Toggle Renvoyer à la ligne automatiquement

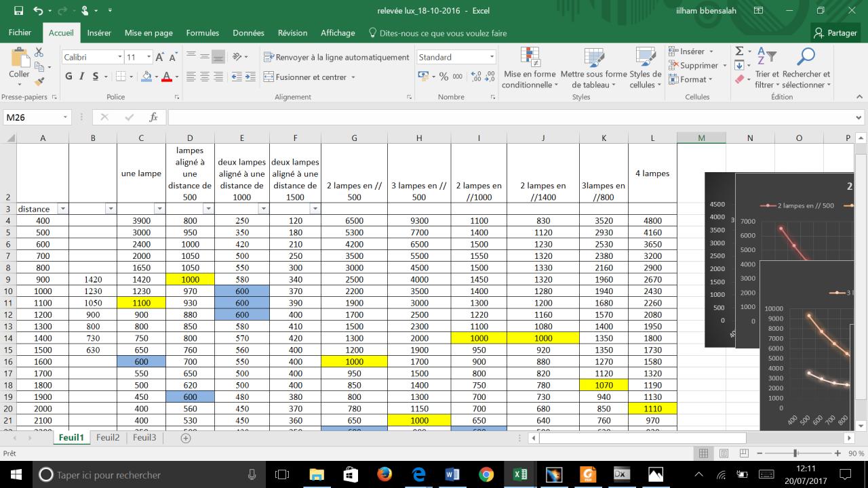point(336,58)
